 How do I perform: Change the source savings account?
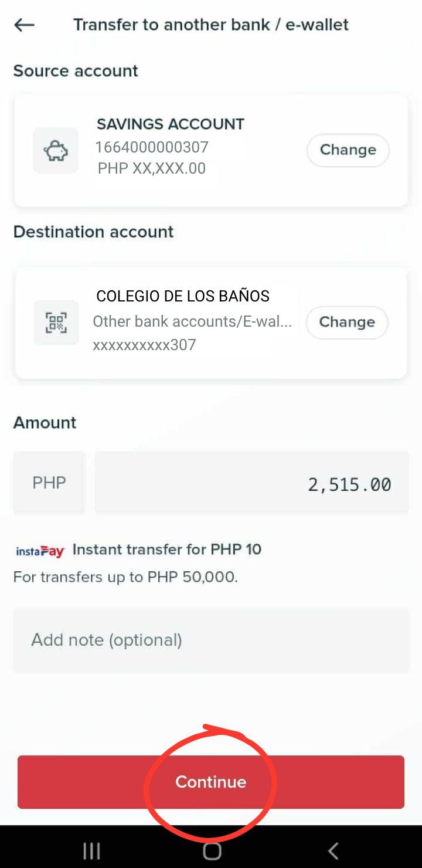click(348, 150)
